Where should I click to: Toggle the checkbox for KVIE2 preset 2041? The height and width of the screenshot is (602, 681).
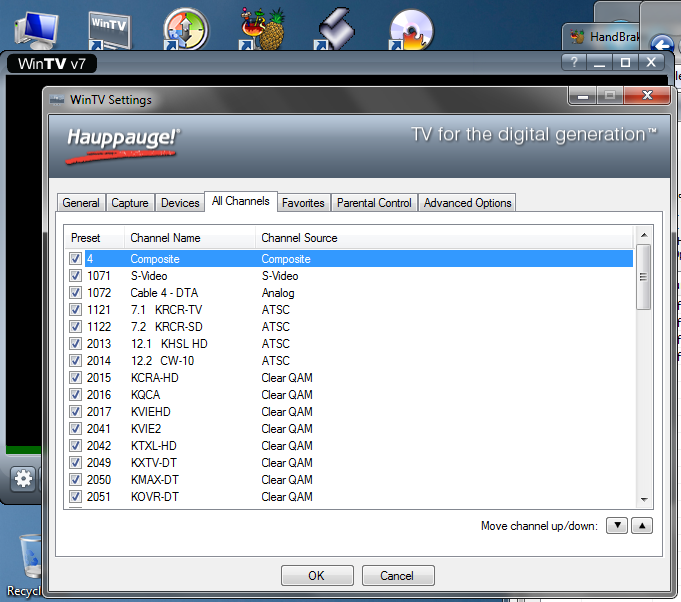point(75,429)
